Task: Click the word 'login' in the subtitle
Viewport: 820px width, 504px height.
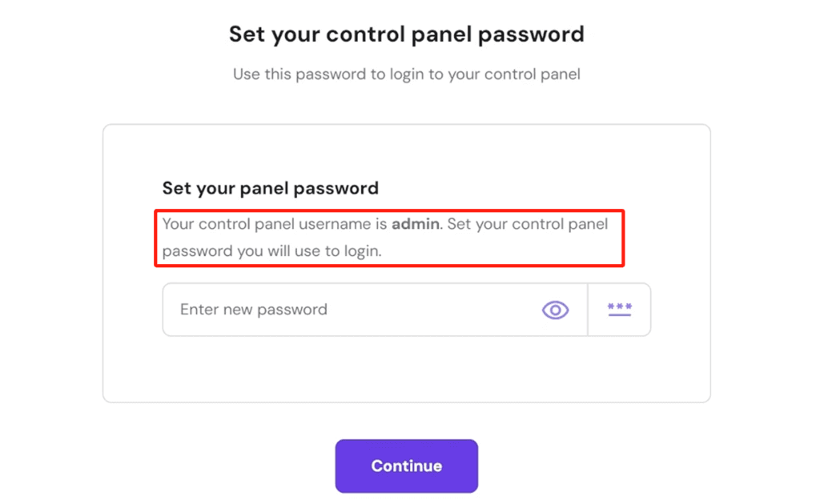Action: coord(408,74)
